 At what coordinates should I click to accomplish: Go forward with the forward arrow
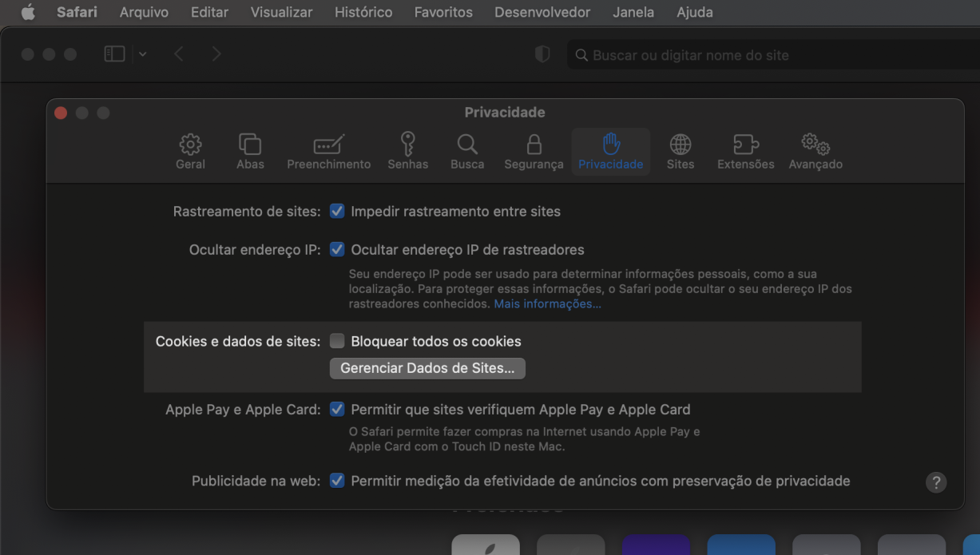click(216, 54)
